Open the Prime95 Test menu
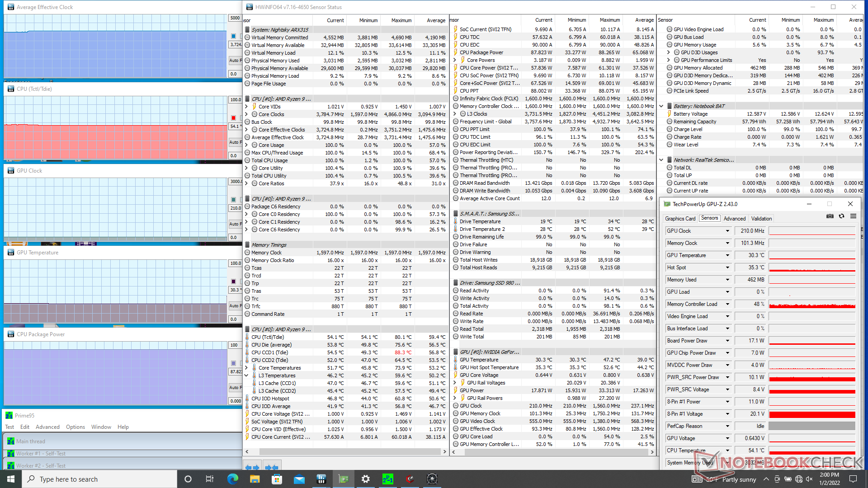868x488 pixels. point(9,427)
